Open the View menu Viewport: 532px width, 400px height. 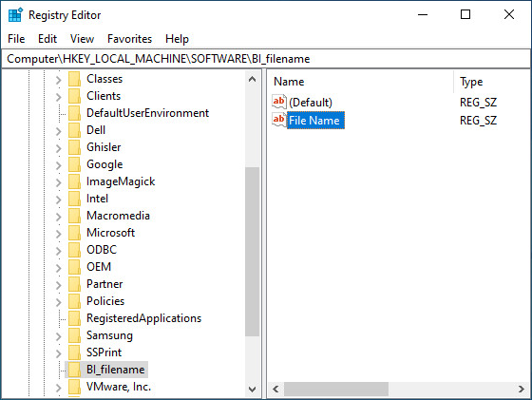click(x=82, y=39)
